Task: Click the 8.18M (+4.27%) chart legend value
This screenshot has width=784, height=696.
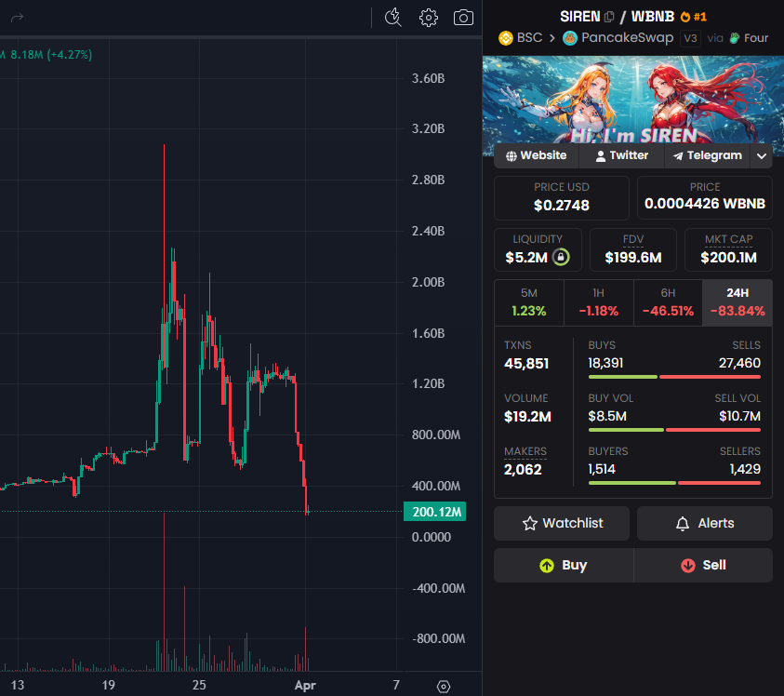Action: 51,55
